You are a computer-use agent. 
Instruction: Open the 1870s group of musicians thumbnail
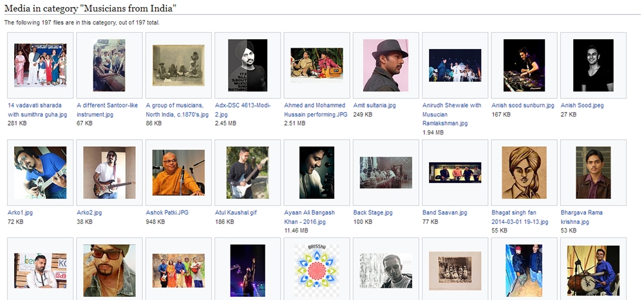tap(178, 65)
